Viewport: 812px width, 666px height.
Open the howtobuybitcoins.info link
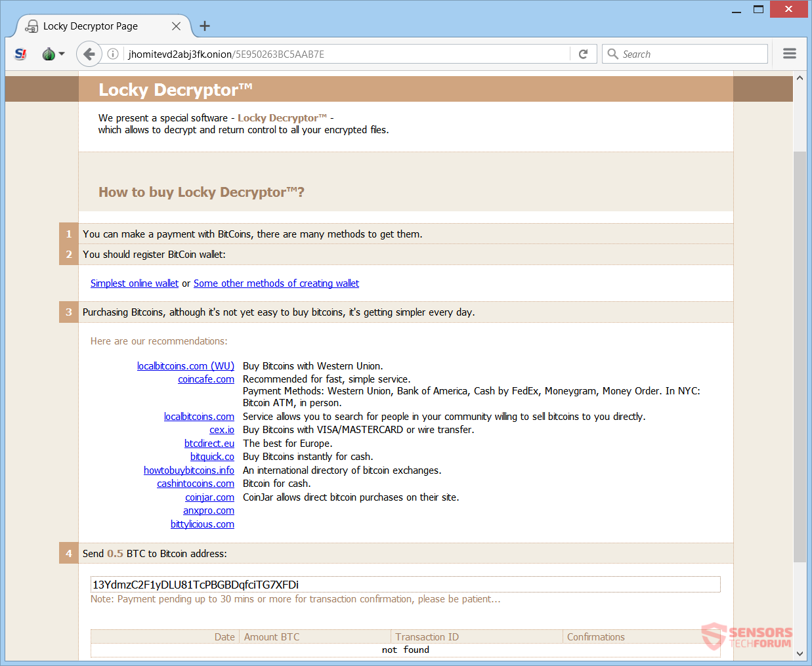coord(189,470)
